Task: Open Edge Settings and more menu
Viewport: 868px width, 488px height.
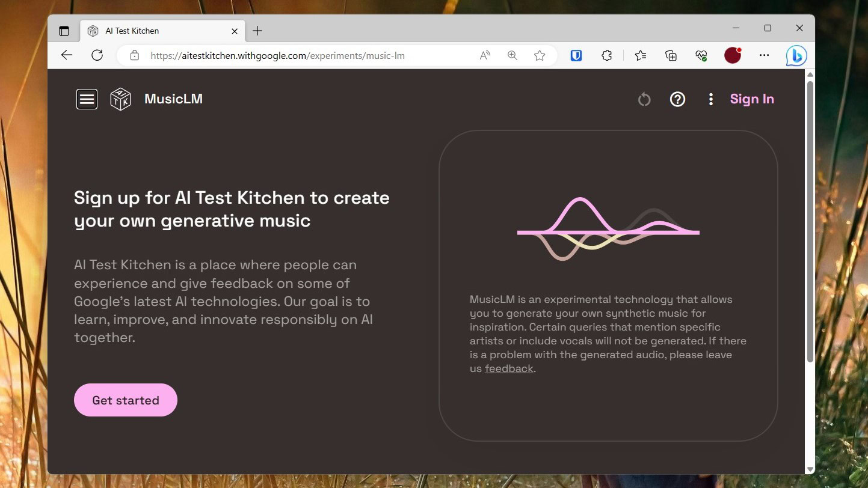Action: pyautogui.click(x=764, y=55)
